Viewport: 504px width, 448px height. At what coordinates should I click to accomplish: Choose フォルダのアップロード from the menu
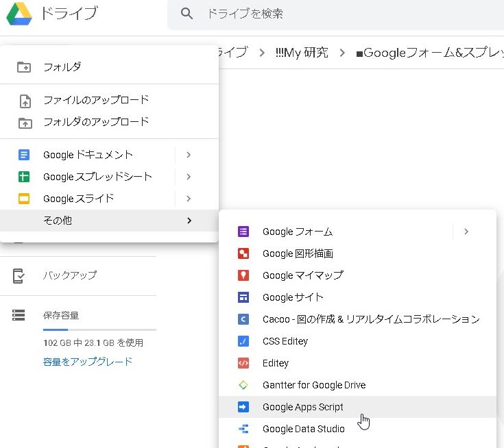96,122
